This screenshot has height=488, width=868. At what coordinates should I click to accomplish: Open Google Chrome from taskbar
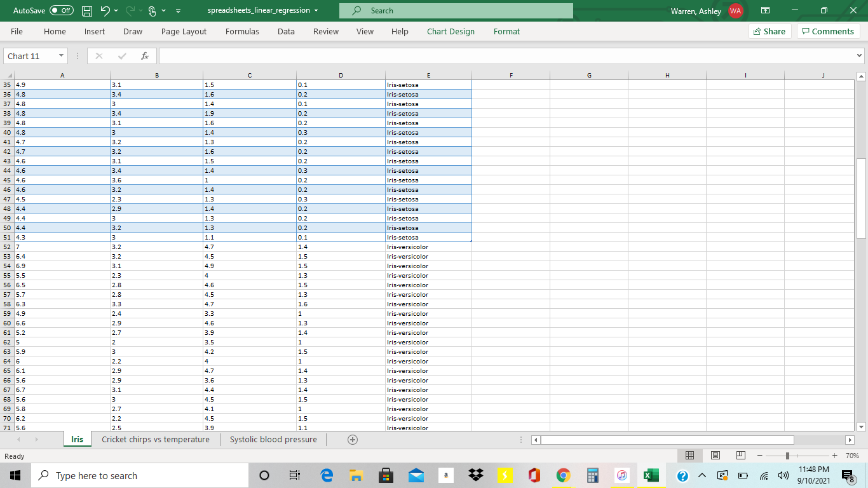pos(563,475)
